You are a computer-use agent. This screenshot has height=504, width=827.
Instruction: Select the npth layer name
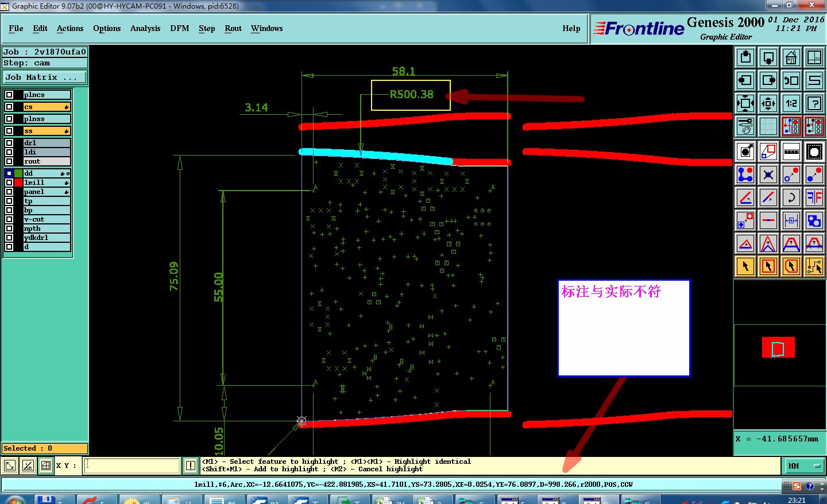tap(47, 228)
